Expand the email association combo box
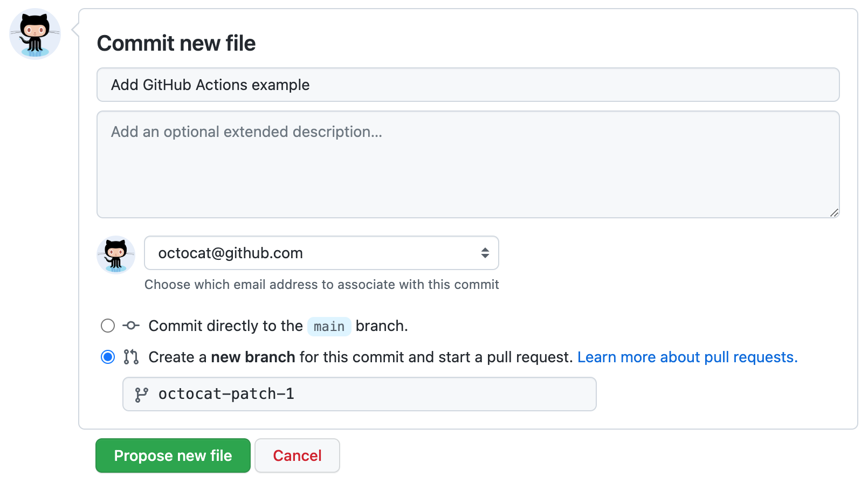The height and width of the screenshot is (483, 868). point(321,253)
